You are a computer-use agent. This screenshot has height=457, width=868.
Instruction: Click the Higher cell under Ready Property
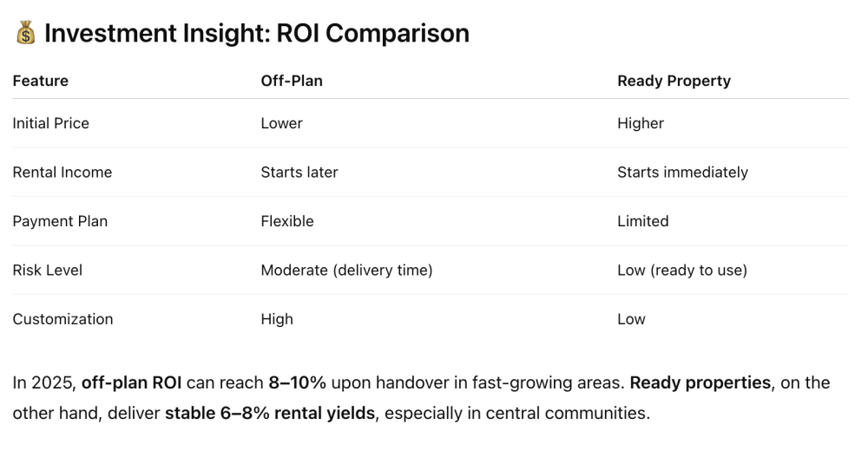[641, 123]
